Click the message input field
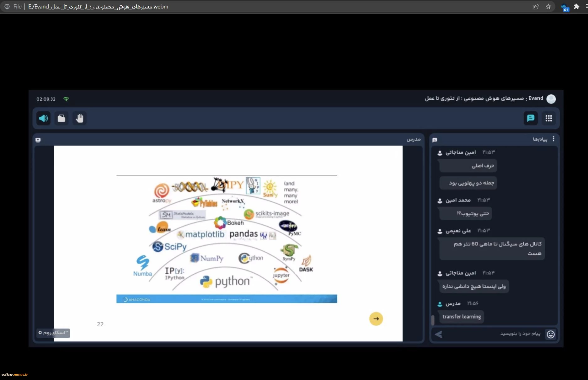The image size is (588, 380). [494, 334]
